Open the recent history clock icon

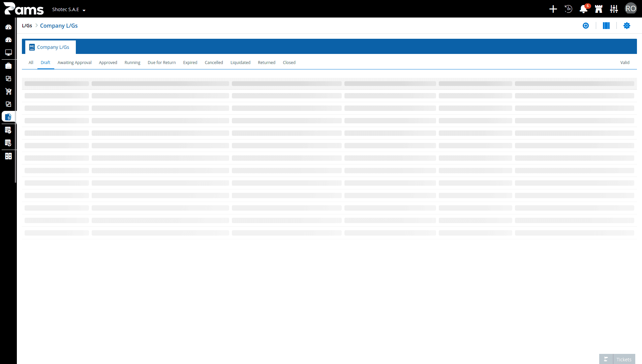[x=568, y=9]
